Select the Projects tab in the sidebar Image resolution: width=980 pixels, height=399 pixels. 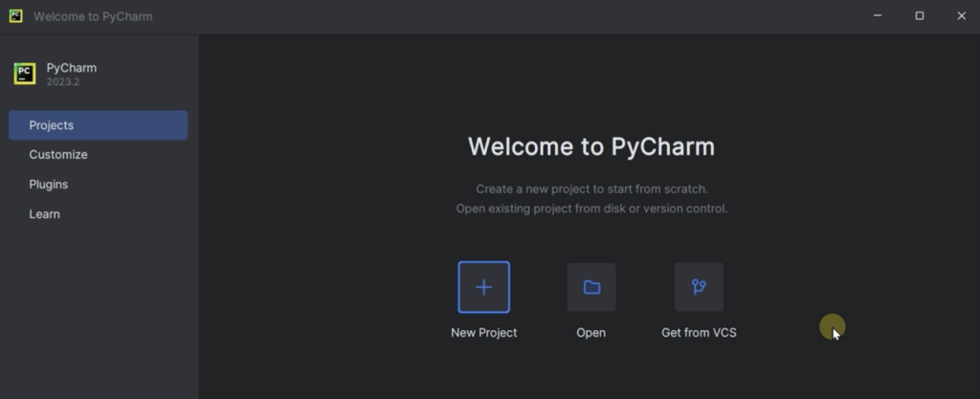(x=99, y=125)
